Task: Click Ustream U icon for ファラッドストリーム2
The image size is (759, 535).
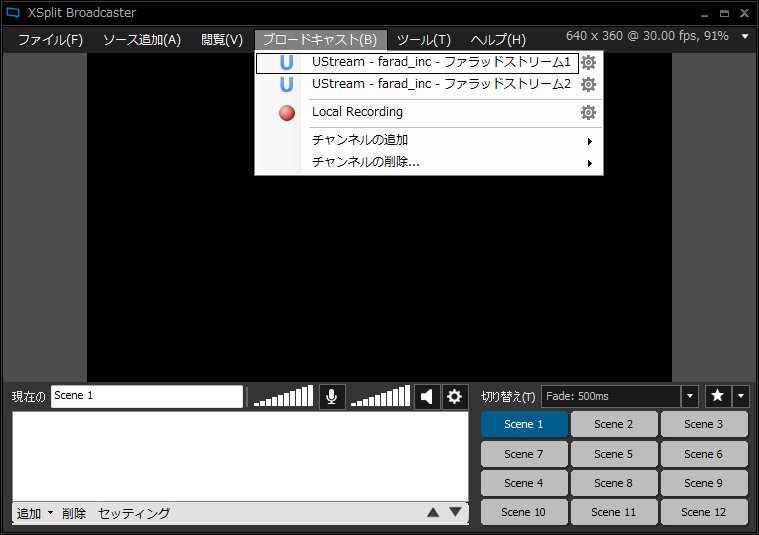Action: click(x=287, y=85)
